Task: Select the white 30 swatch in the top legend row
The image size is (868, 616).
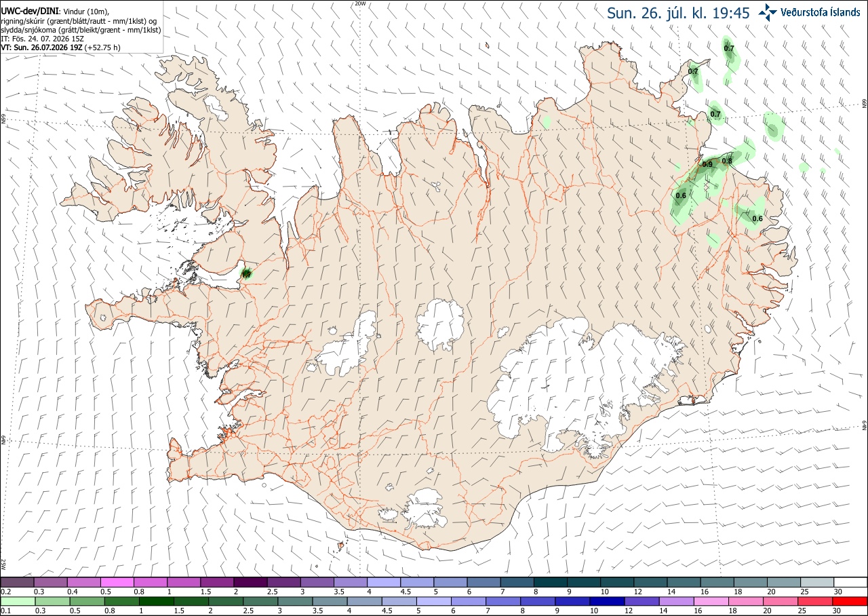Action: click(x=850, y=582)
